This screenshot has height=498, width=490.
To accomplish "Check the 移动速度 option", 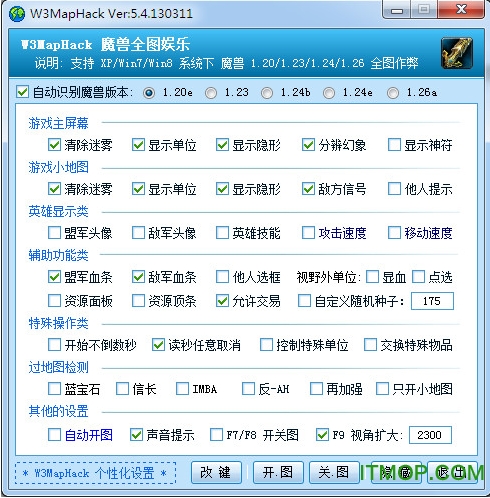I will [x=394, y=233].
